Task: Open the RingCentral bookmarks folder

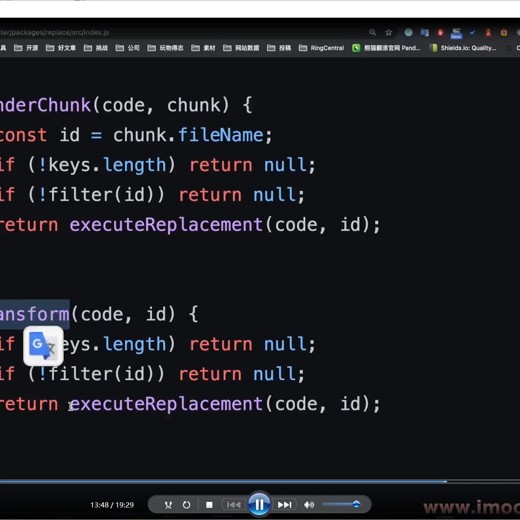Action: [x=321, y=48]
